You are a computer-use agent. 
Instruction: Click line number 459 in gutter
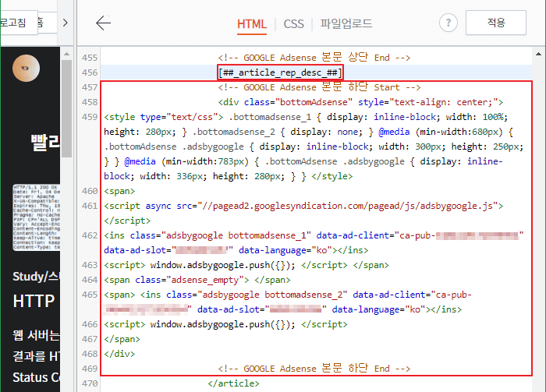(x=90, y=117)
